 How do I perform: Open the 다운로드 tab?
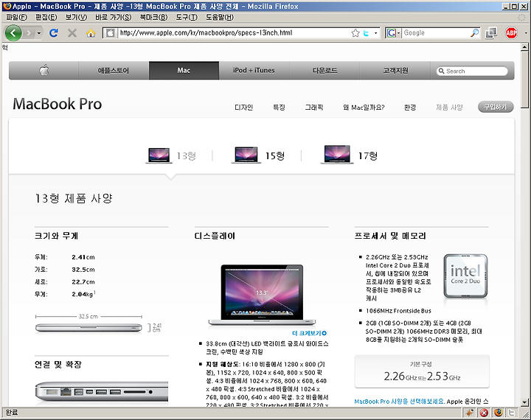click(324, 71)
